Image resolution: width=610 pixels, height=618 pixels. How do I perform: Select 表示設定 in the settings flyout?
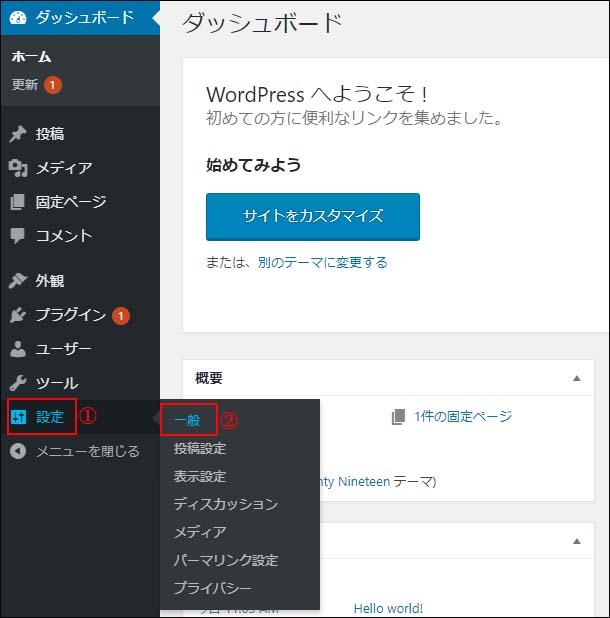pos(200,477)
